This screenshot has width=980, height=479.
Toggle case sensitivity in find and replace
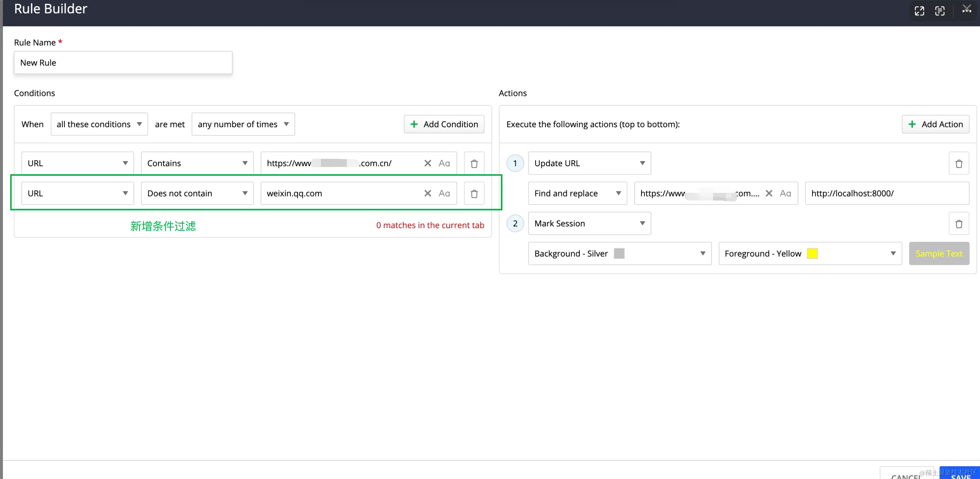coord(785,194)
